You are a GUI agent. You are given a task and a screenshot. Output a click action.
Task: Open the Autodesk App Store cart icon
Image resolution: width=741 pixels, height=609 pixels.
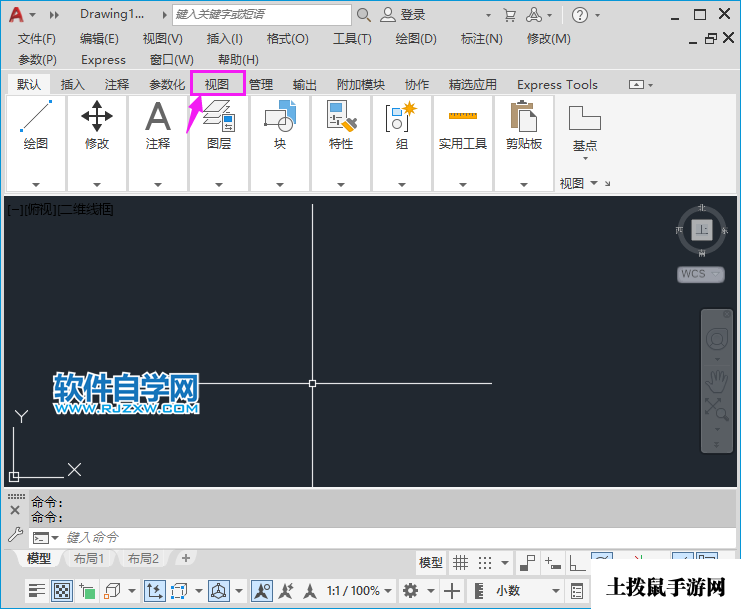pyautogui.click(x=509, y=15)
